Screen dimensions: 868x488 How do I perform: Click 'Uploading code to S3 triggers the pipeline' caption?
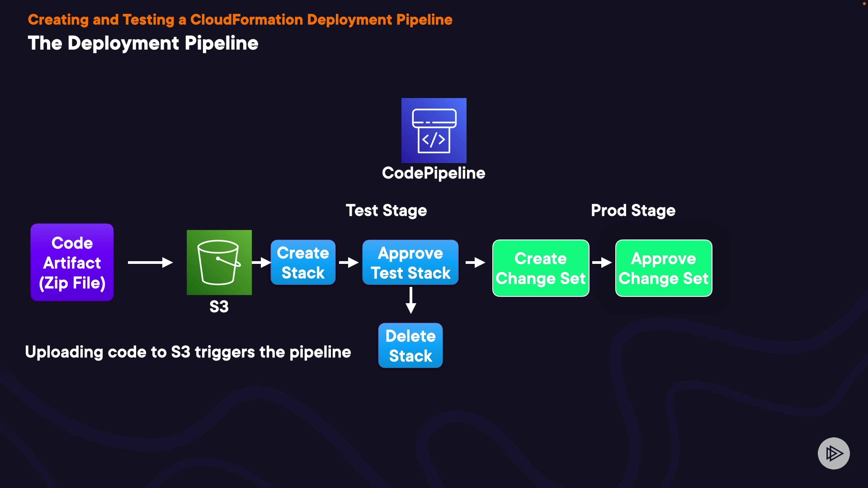pos(188,352)
